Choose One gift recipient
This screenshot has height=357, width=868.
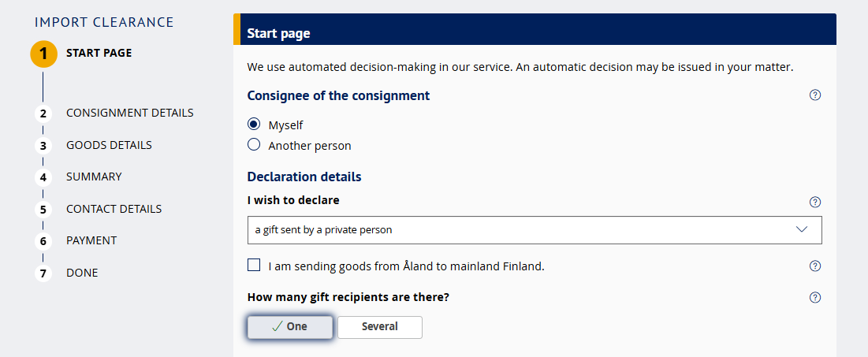coord(289,327)
